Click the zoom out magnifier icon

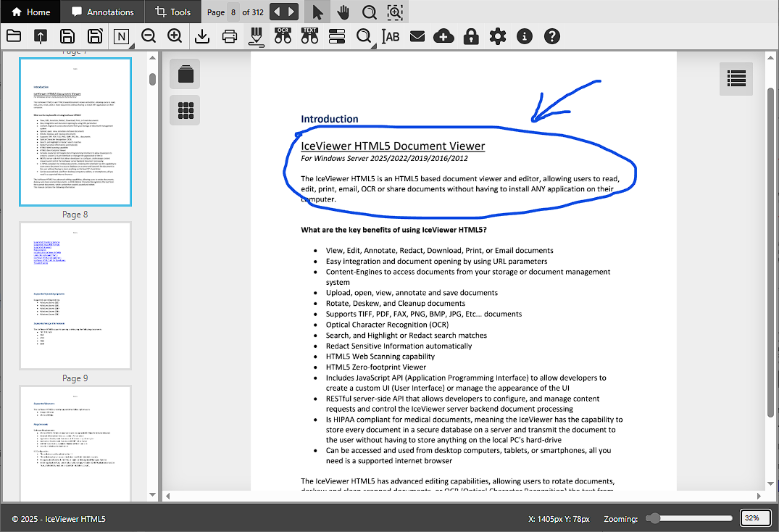pos(149,36)
